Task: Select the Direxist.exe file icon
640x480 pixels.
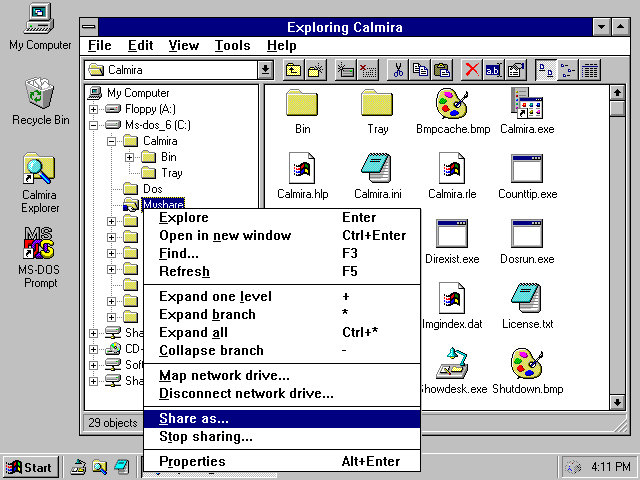Action: 451,233
